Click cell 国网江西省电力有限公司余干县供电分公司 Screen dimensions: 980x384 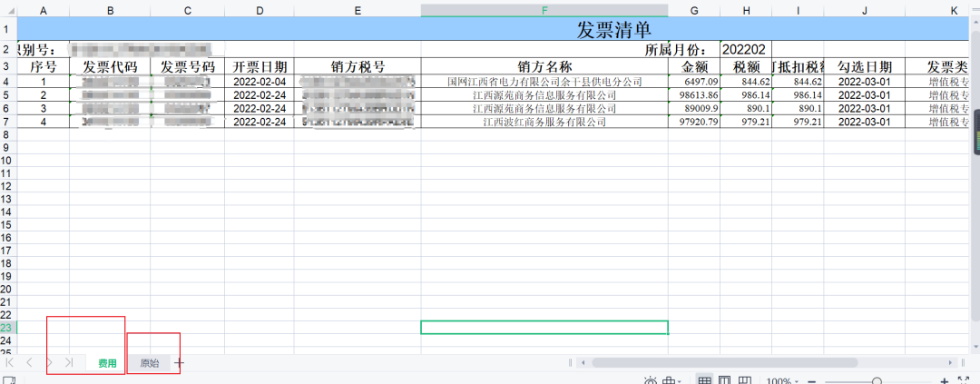point(544,82)
